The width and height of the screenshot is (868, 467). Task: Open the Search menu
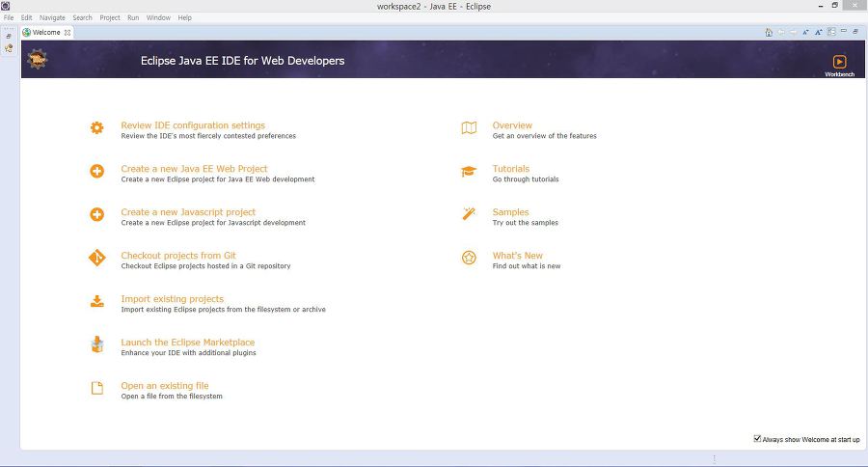[x=83, y=17]
